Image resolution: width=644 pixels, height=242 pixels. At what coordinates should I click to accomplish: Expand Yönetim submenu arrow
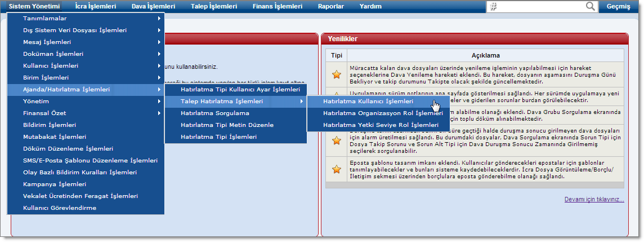[159, 101]
